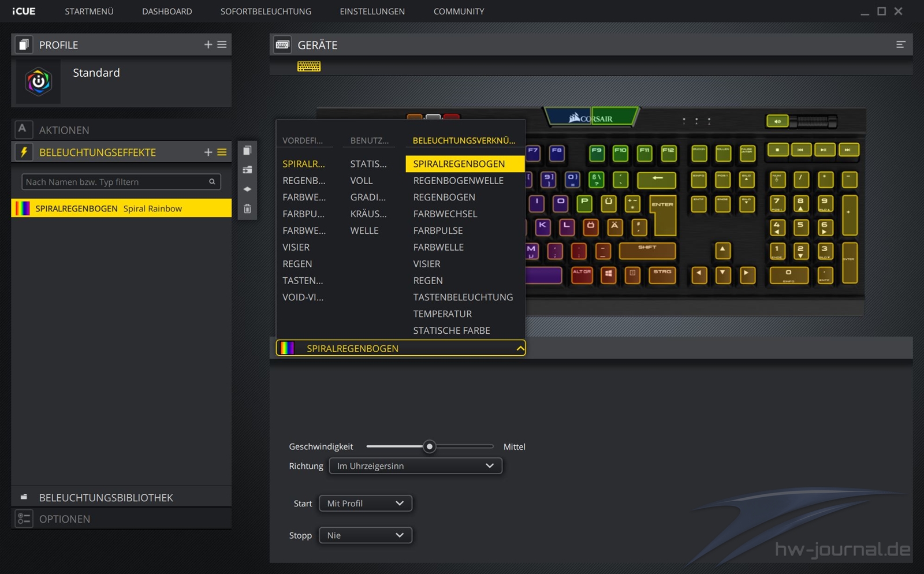Open the GERÄTE panel menu icon
Screen dimensions: 924x574
pyautogui.click(x=900, y=44)
